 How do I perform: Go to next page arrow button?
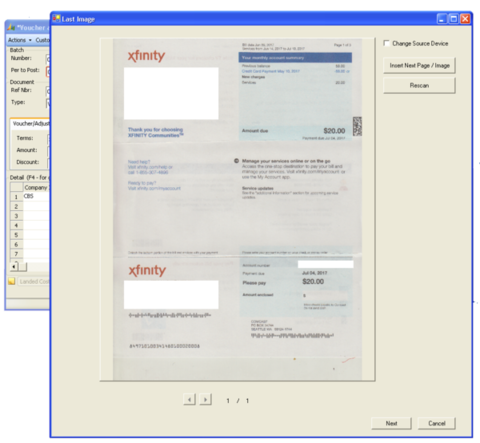pyautogui.click(x=205, y=399)
